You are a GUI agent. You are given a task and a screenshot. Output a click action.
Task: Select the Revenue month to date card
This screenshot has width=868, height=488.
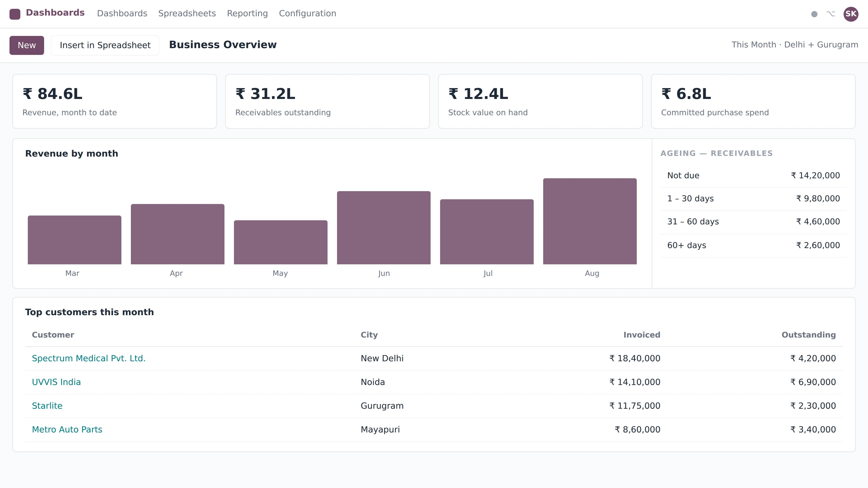pyautogui.click(x=115, y=101)
